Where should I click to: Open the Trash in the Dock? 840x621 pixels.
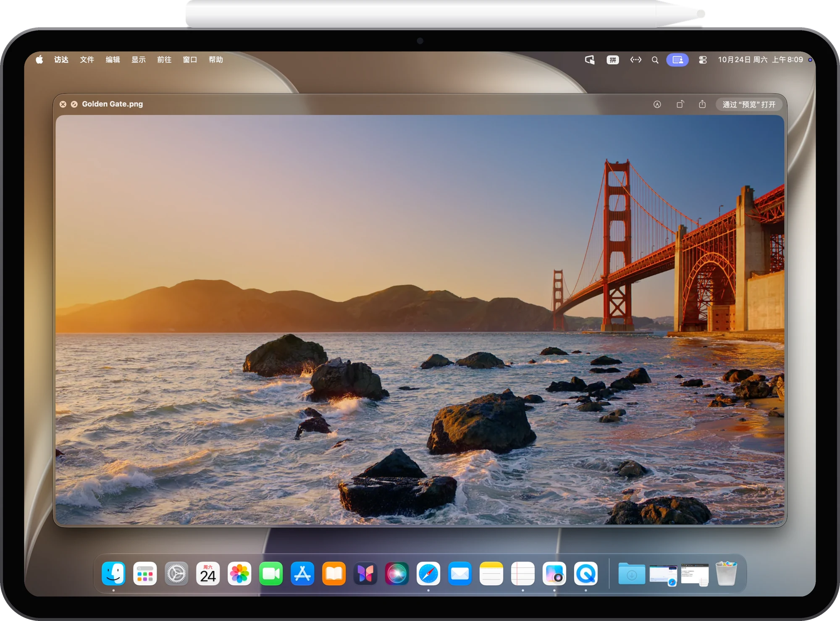pyautogui.click(x=726, y=574)
